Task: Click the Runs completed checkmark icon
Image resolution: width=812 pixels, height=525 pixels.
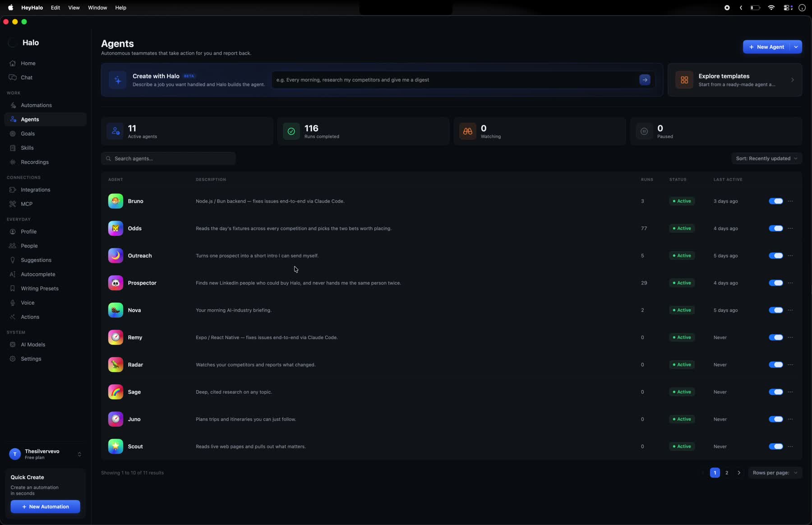Action: 291,131
